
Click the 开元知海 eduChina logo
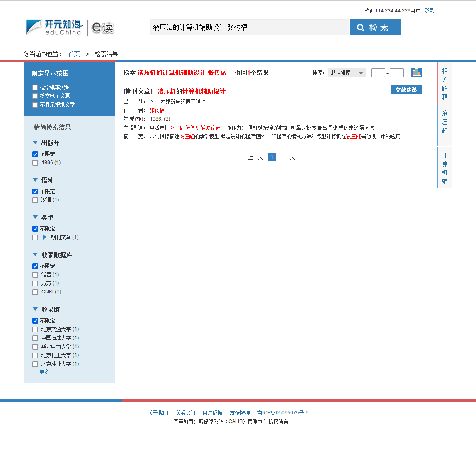pos(54,27)
